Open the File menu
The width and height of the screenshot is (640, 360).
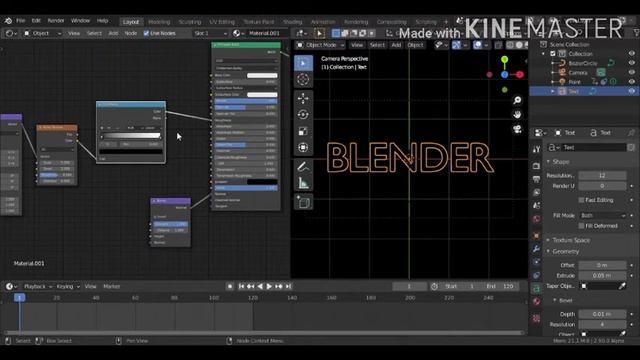click(20, 21)
